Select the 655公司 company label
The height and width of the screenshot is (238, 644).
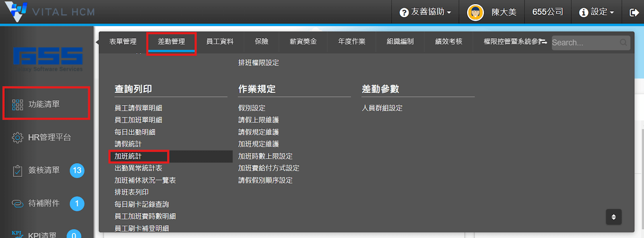coord(547,12)
